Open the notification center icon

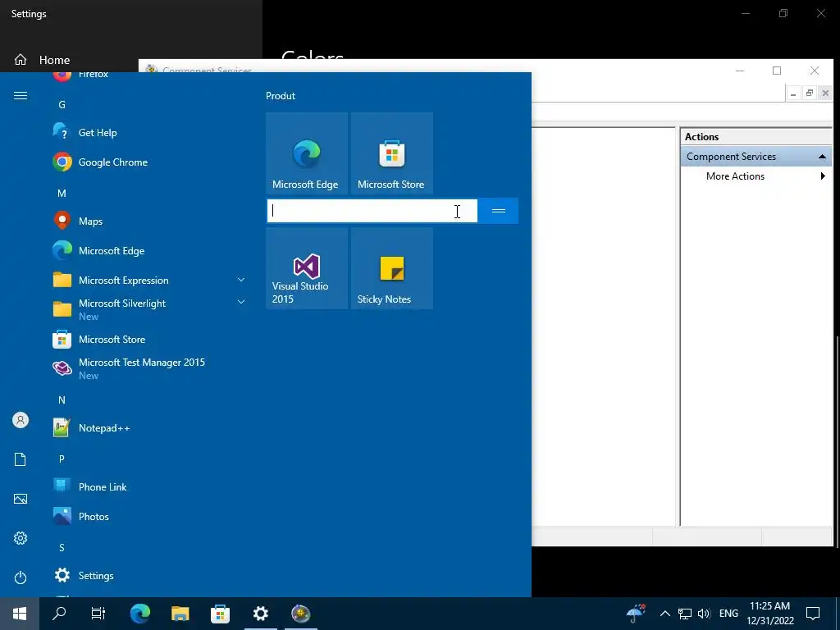pyautogui.click(x=813, y=614)
